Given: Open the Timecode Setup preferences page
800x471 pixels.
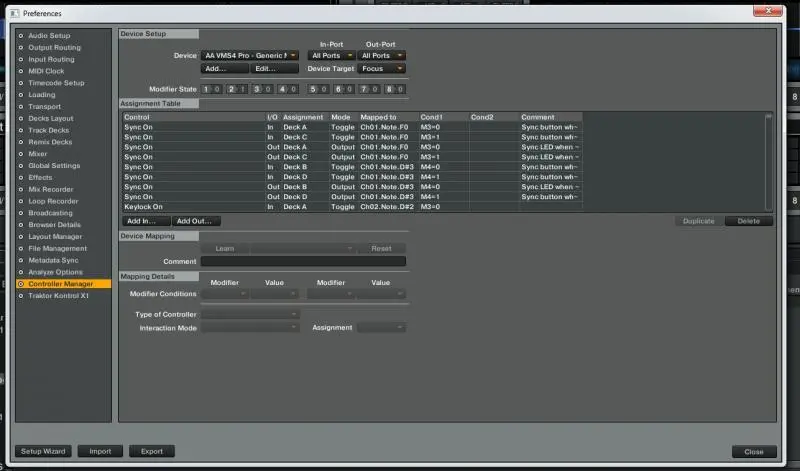Looking at the screenshot, I should pyautogui.click(x=56, y=83).
